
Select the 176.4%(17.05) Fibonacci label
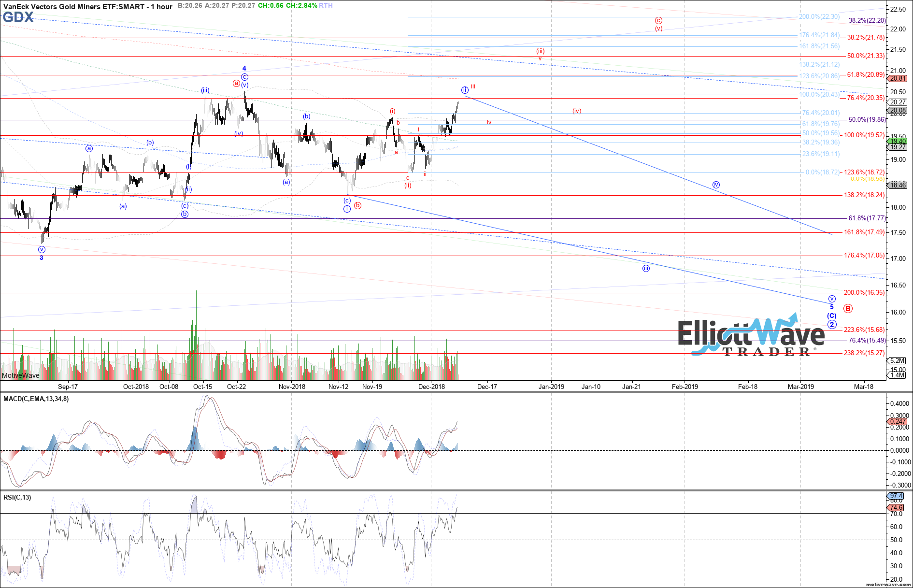(864, 256)
